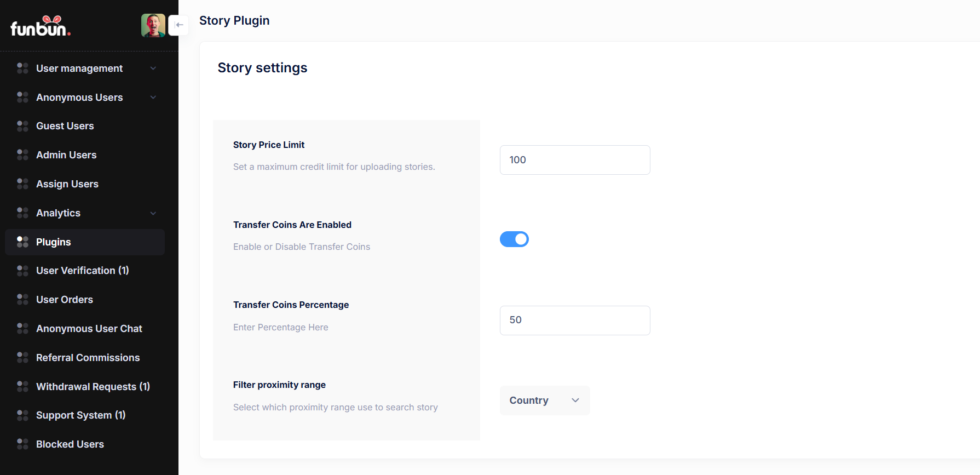Open the Country proximity range dropdown
The image size is (980, 475).
545,400
